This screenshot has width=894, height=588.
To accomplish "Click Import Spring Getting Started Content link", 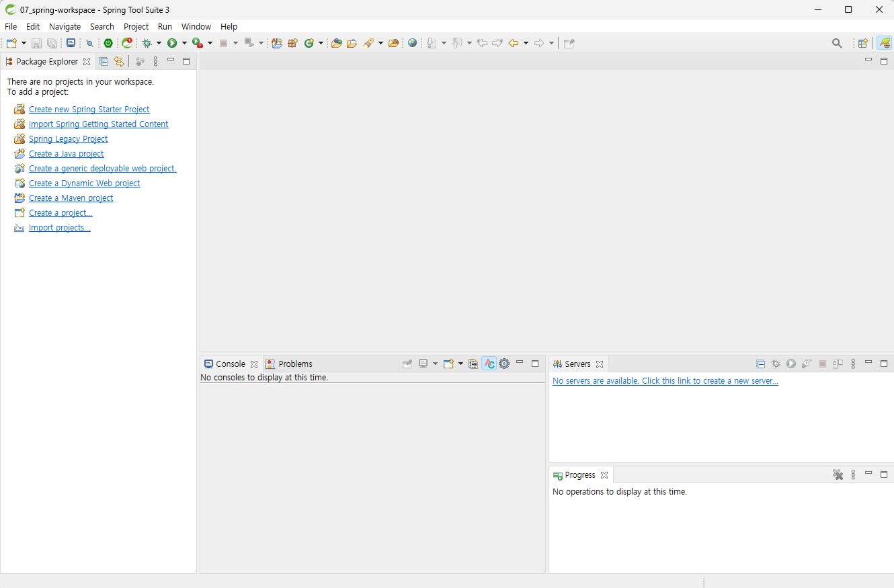I will click(x=99, y=124).
